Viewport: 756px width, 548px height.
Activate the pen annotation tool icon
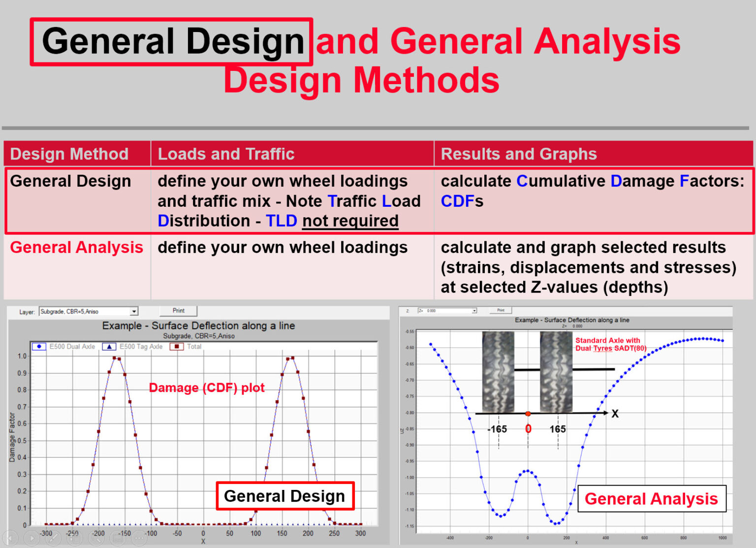click(54, 538)
